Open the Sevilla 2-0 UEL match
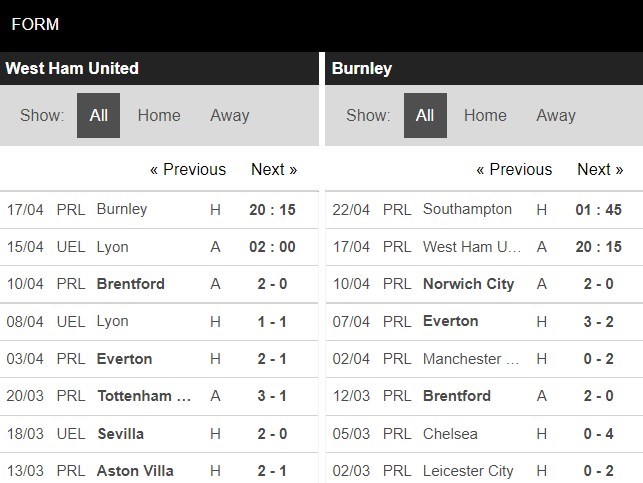Viewport: 643px width, 483px height. 159,434
